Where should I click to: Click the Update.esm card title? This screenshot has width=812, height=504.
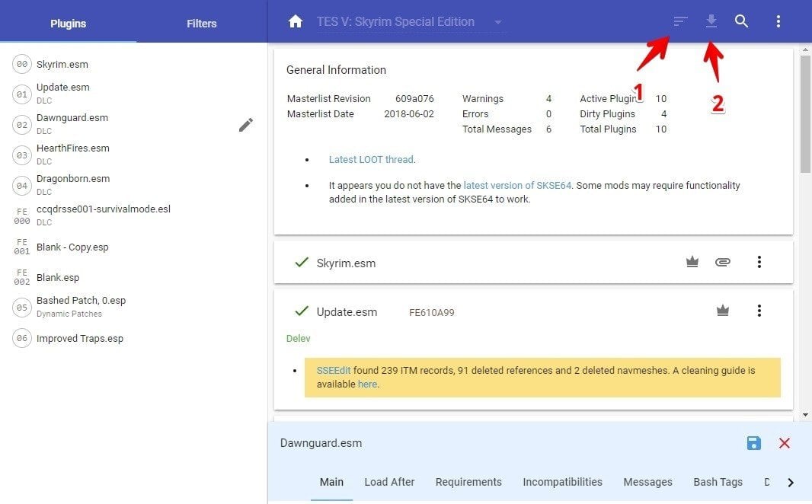(x=347, y=312)
